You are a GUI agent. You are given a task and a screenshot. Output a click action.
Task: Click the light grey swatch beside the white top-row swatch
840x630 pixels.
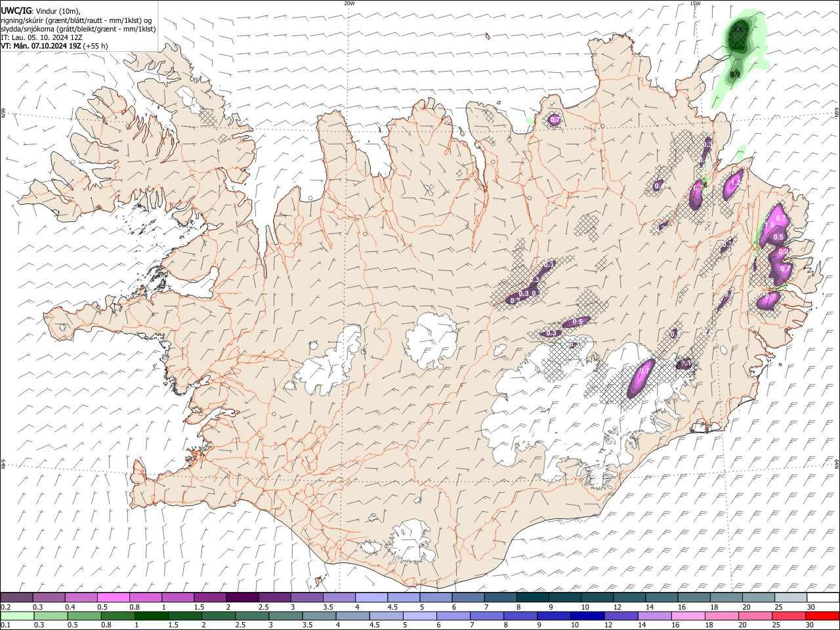coord(790,597)
